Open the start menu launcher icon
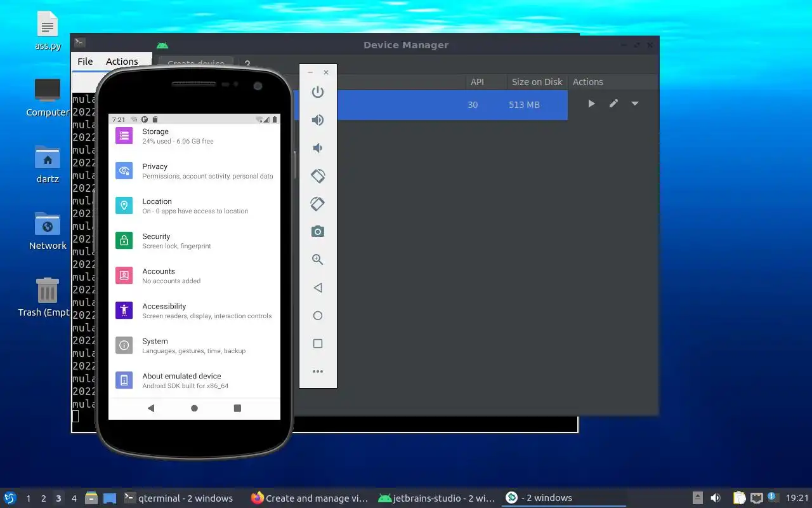This screenshot has height=508, width=812. 10,498
